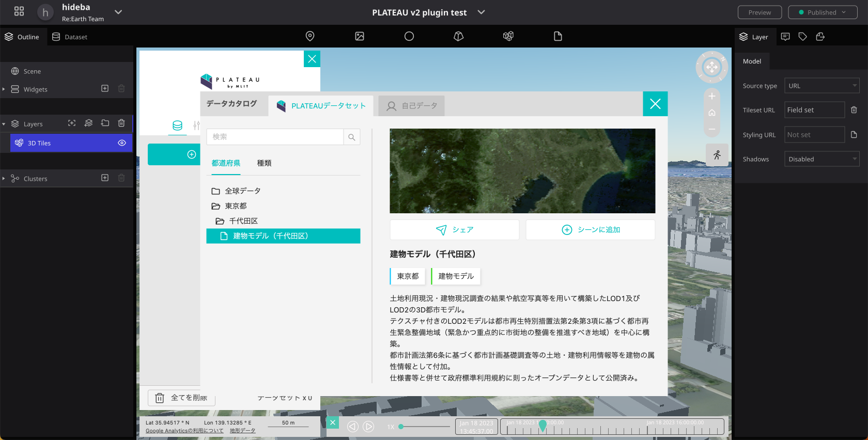Open the tag icon tab
Image resolution: width=868 pixels, height=440 pixels.
click(x=802, y=37)
